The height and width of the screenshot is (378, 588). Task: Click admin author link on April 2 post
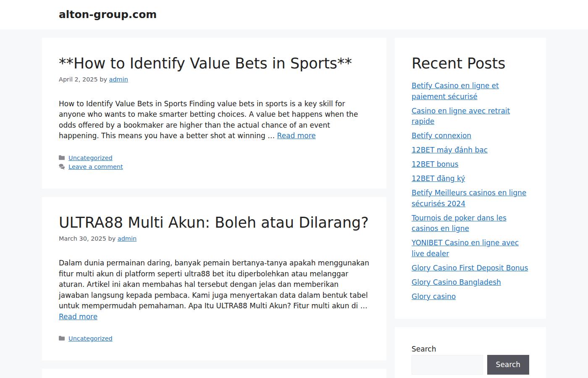pyautogui.click(x=118, y=79)
